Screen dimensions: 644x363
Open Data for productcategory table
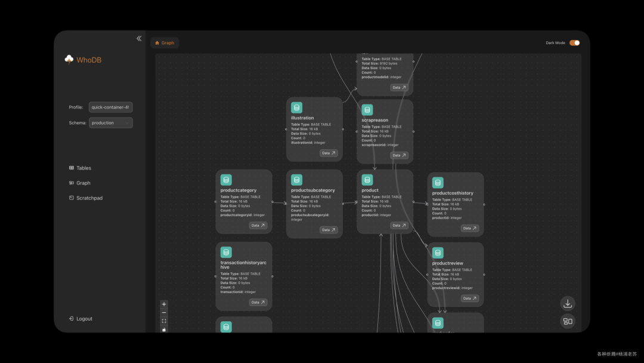[258, 226]
